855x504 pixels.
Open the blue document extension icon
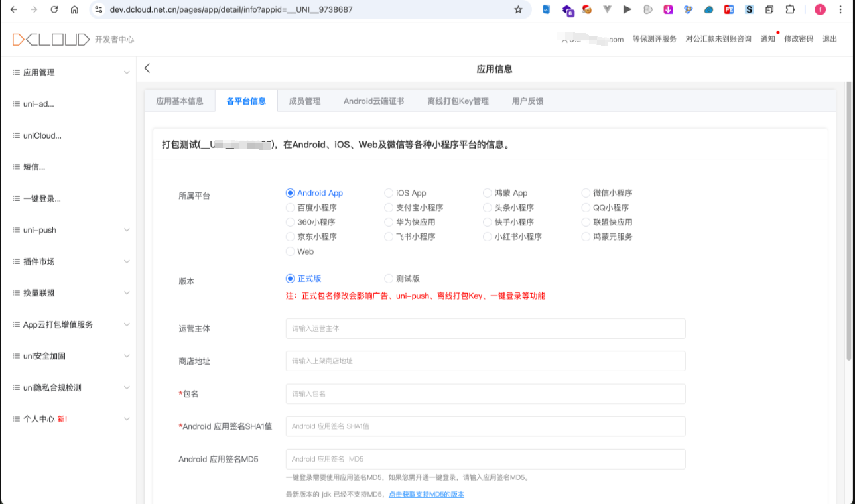tap(547, 9)
